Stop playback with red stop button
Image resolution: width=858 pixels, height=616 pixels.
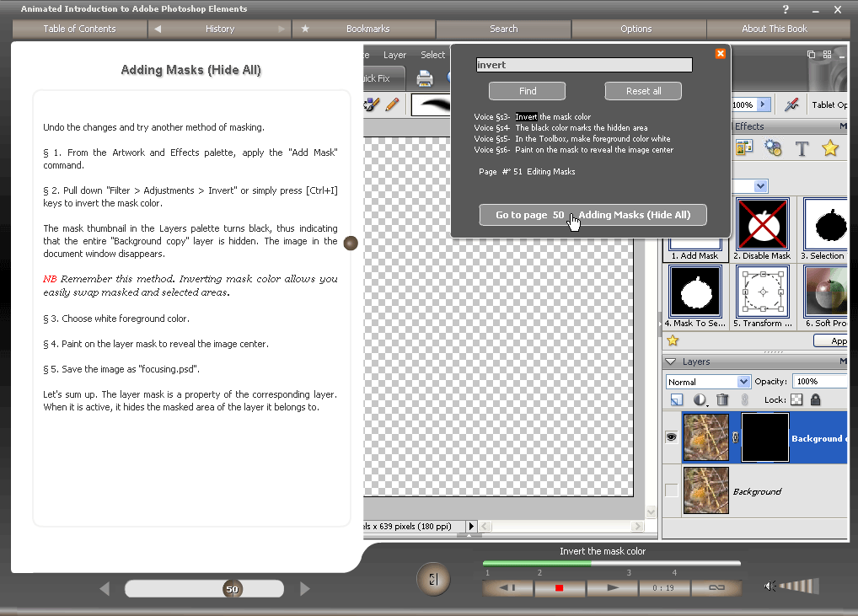(560, 588)
